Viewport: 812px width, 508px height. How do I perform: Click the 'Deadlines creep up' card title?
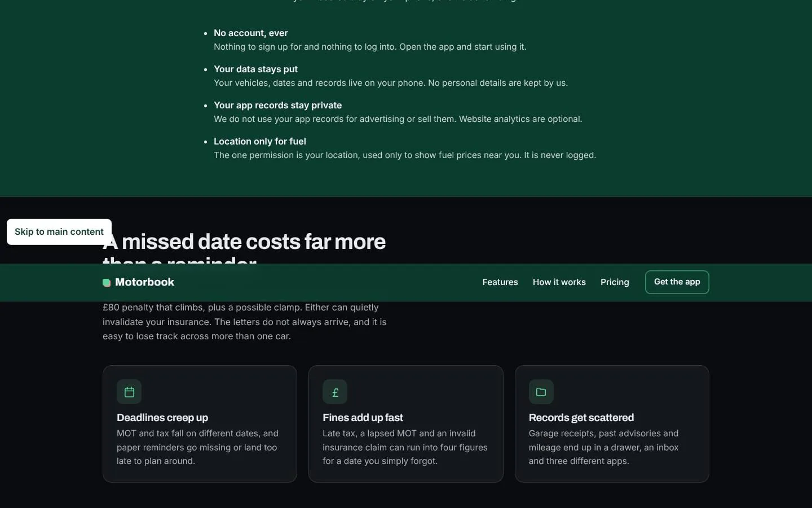pyautogui.click(x=162, y=418)
